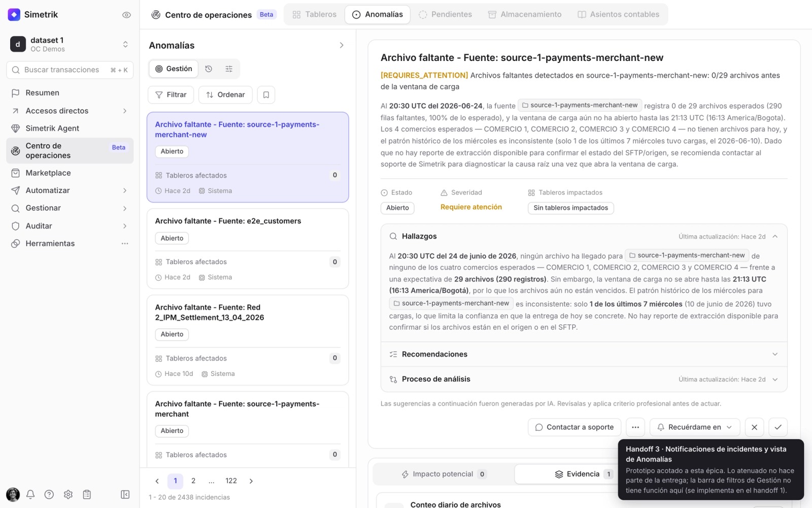The image size is (812, 508).
Task: Collapse the sidebar with the panel icon
Action: 125,494
